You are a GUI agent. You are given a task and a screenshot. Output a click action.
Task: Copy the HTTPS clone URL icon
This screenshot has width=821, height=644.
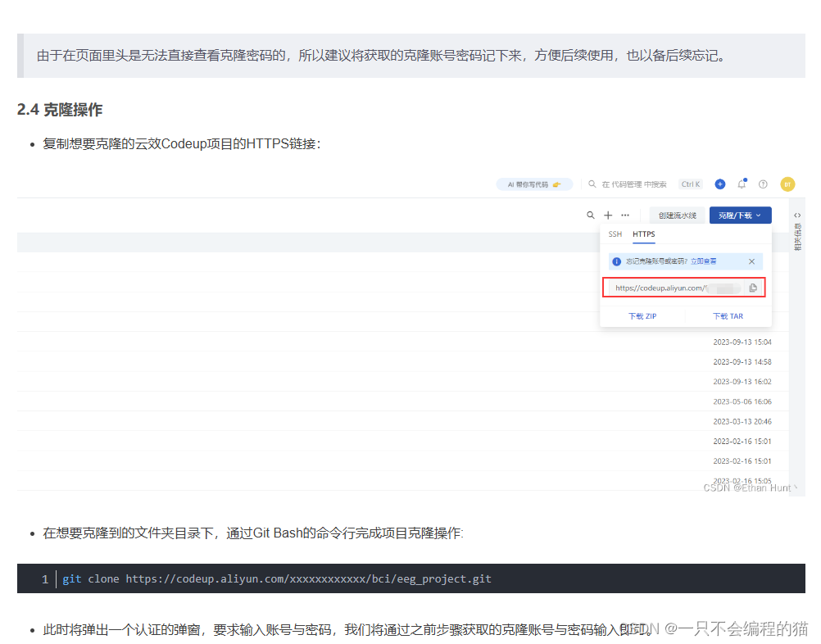753,288
